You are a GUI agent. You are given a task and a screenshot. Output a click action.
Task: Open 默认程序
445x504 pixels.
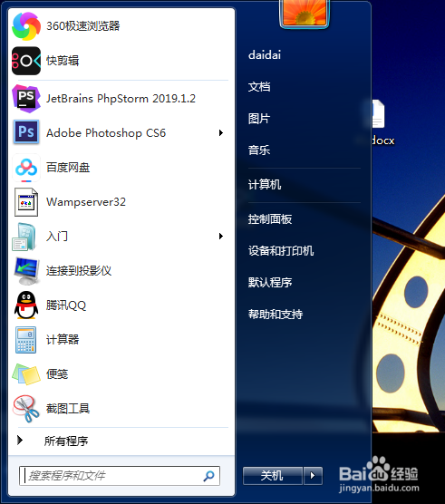[270, 283]
